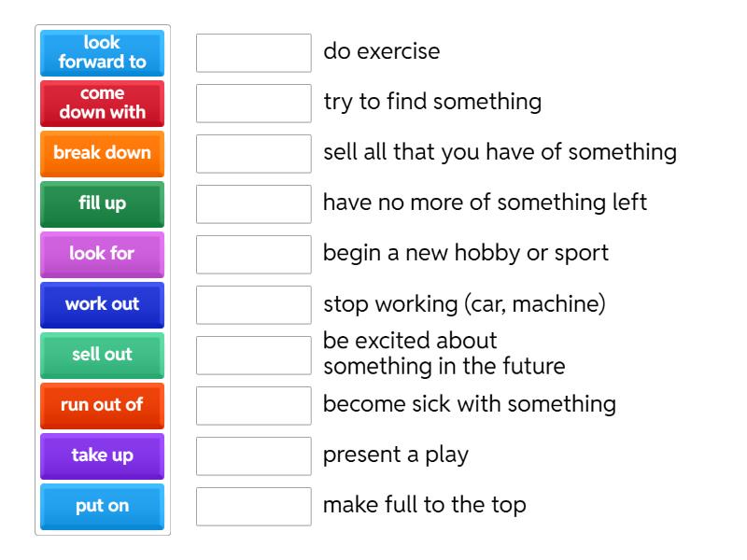Click the answer box beside 'do exercise'
The image size is (747, 560).
(x=254, y=52)
